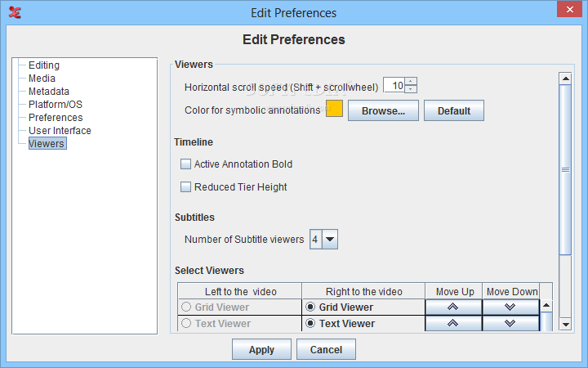The image size is (588, 368).
Task: Click the yellow symbolic annotations color swatch
Action: click(x=334, y=109)
